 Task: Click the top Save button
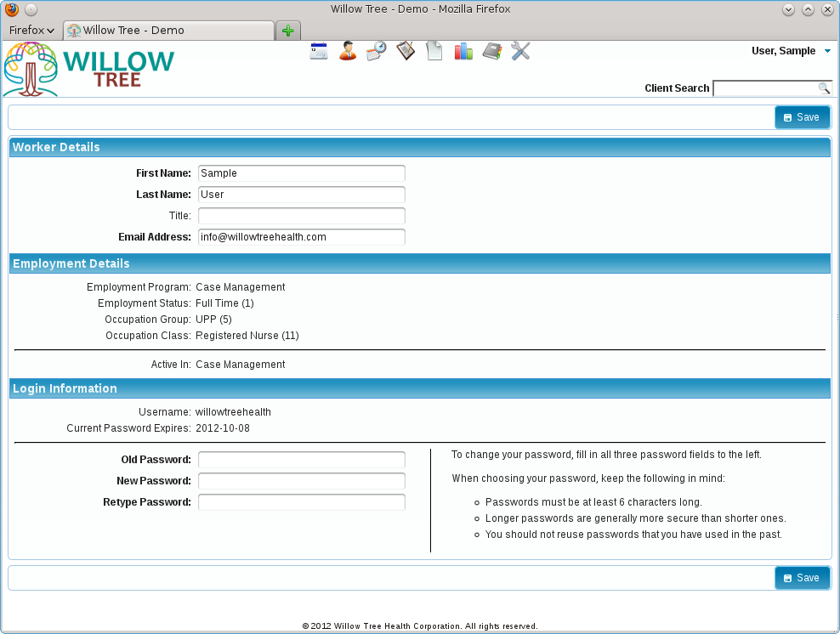pos(802,117)
